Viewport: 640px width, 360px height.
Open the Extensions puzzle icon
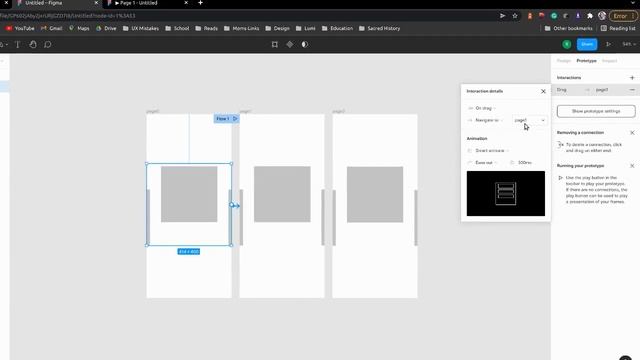(590, 16)
